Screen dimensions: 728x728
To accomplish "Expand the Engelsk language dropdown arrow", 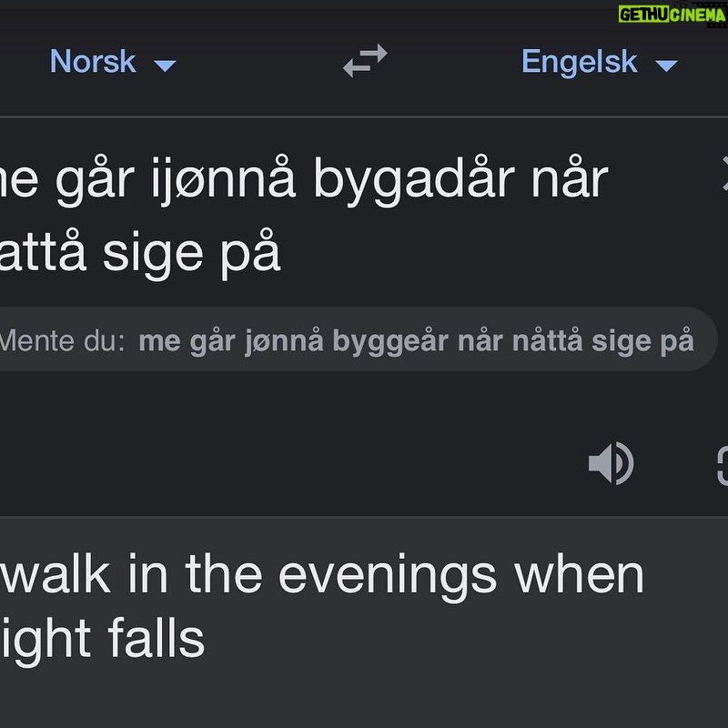I will [667, 66].
